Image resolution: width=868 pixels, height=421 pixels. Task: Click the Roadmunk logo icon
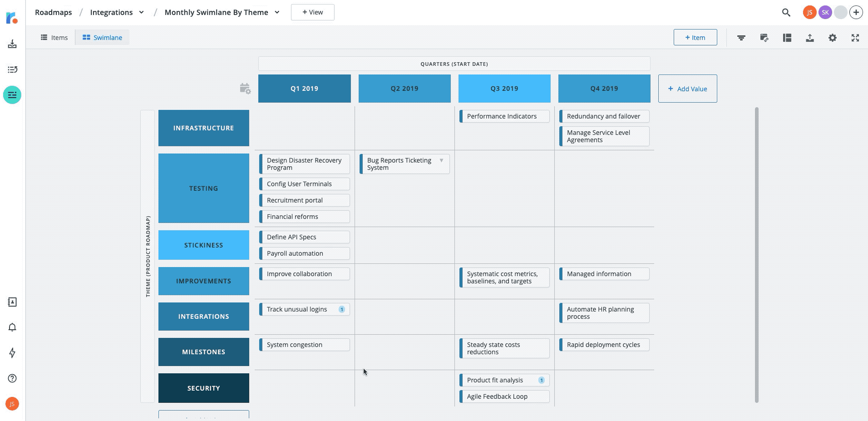(12, 18)
